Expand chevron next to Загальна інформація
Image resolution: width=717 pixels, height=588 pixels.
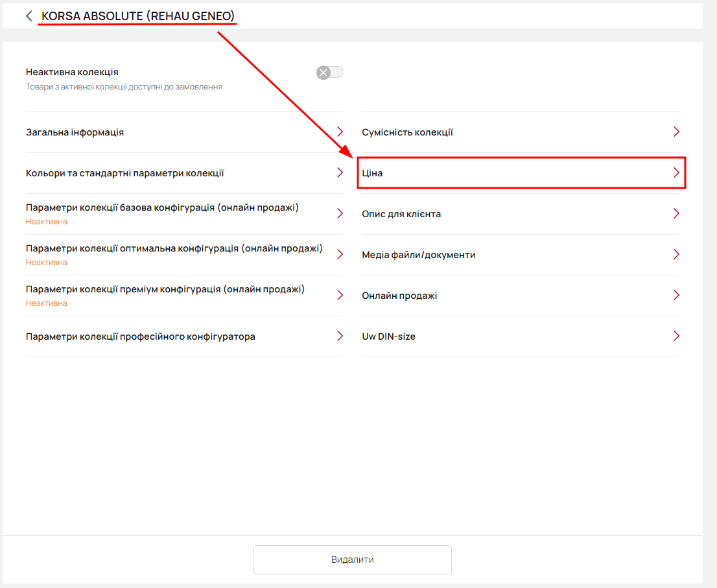click(x=340, y=132)
